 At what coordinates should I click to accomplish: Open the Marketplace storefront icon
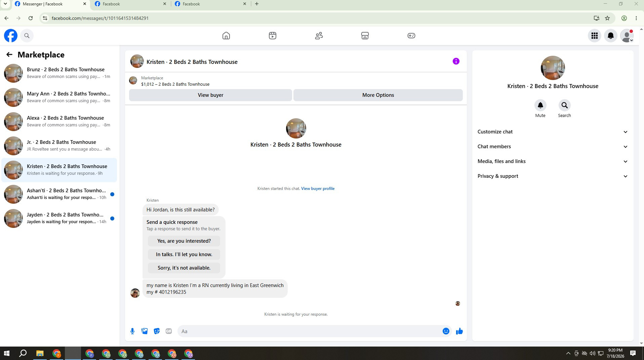365,36
